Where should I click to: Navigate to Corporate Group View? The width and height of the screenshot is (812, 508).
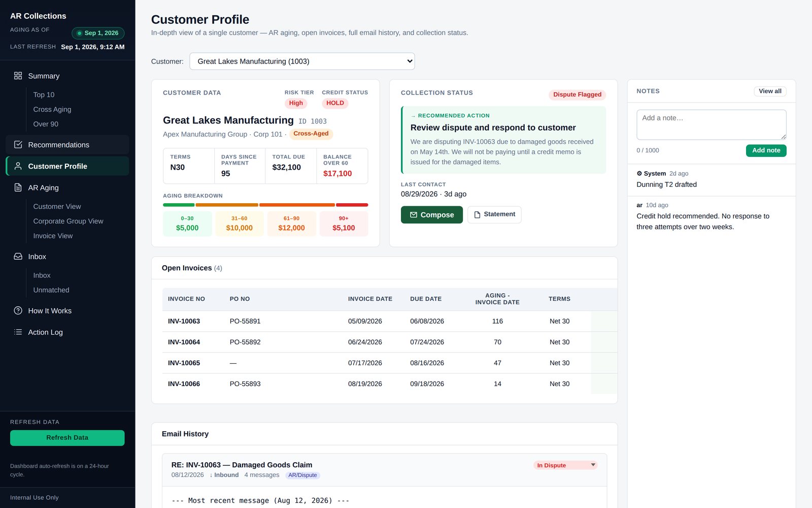tap(68, 221)
